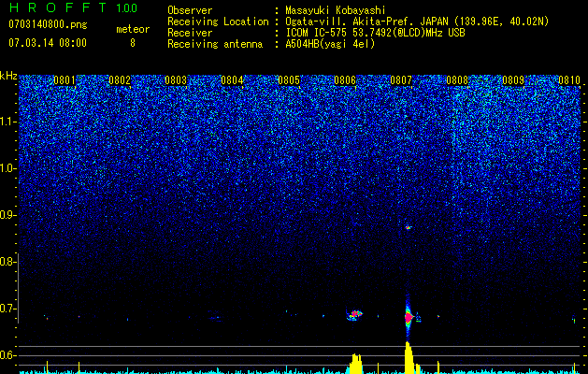
Task: Select the Ogata-vill. Akita-Pref. JAPAN location text
Action: [417, 22]
